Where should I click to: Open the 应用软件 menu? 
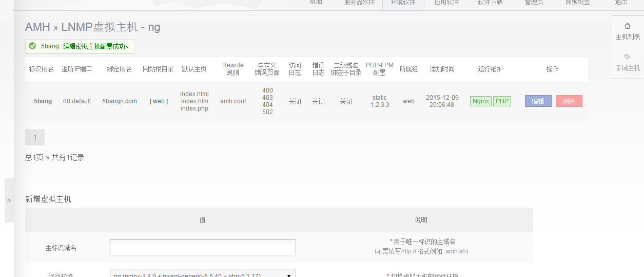point(446,3)
